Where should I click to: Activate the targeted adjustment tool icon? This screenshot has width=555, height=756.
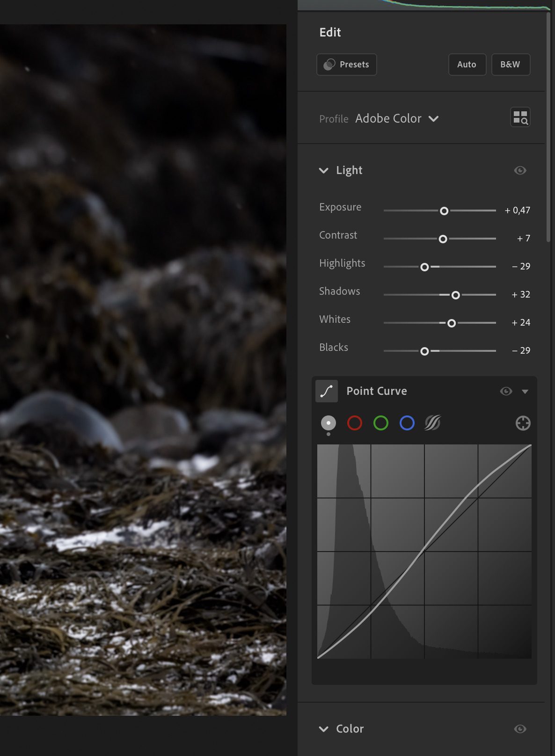click(x=523, y=423)
